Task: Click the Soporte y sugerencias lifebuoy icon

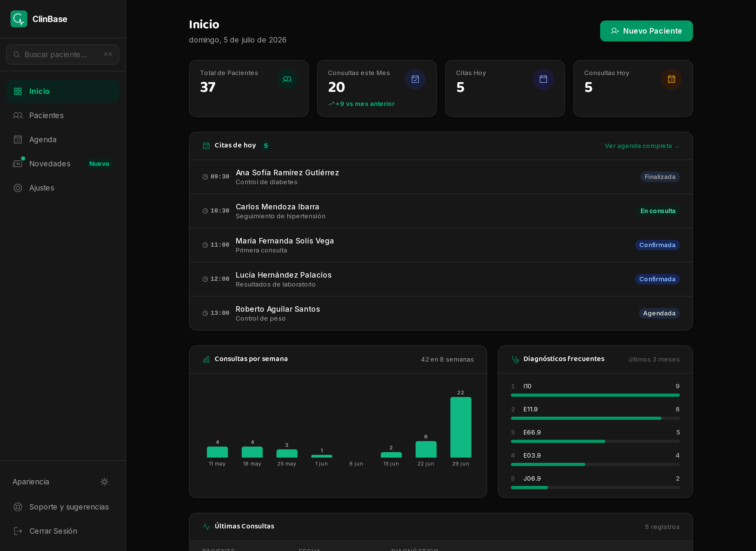Action: [18, 507]
